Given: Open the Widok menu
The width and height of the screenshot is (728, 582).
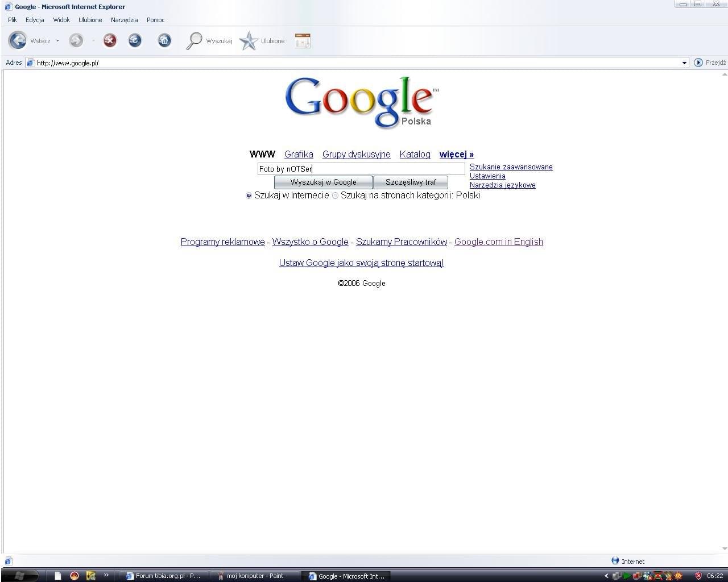Looking at the screenshot, I should click(61, 20).
